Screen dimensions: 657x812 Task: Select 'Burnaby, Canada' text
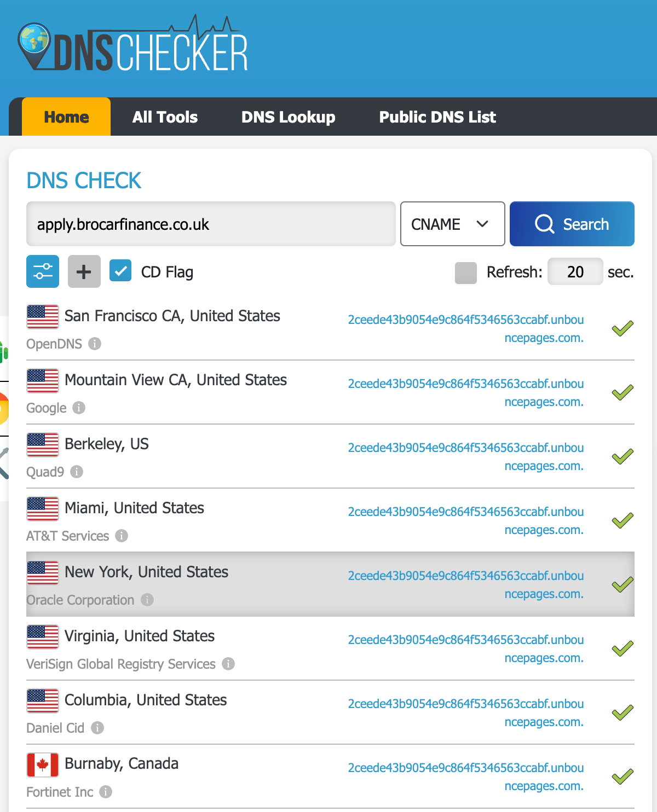pos(122,764)
